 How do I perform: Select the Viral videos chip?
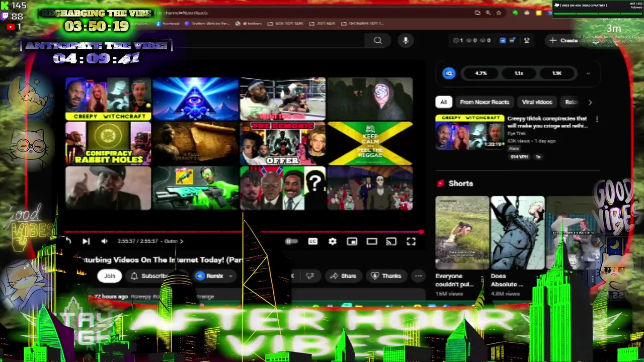pyautogui.click(x=537, y=102)
